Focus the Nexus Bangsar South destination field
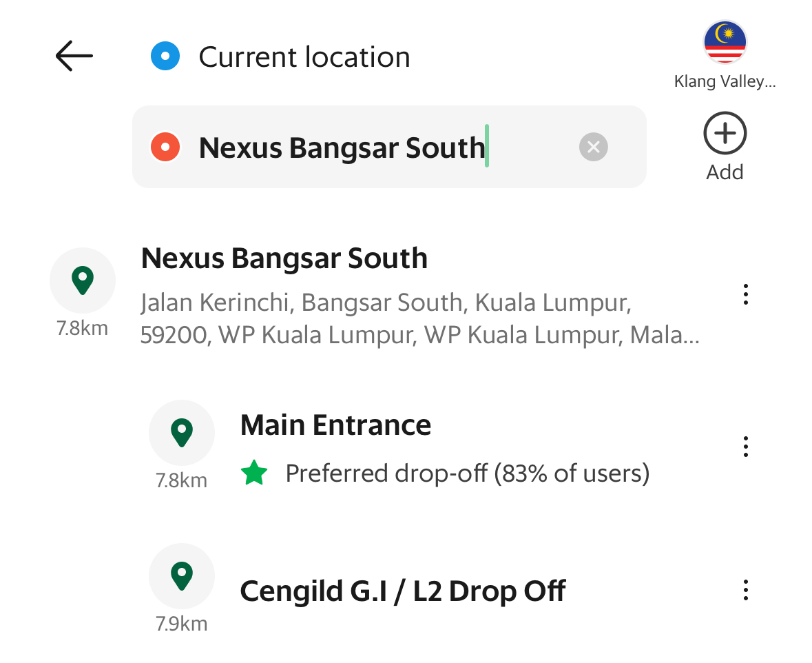 (x=389, y=147)
